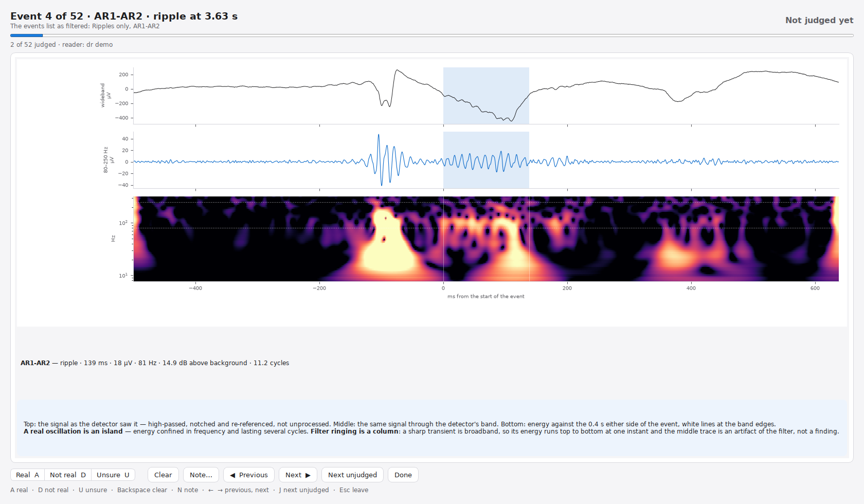
Task: Click the 'Backspace clear' shortcut hint
Action: click(142, 490)
